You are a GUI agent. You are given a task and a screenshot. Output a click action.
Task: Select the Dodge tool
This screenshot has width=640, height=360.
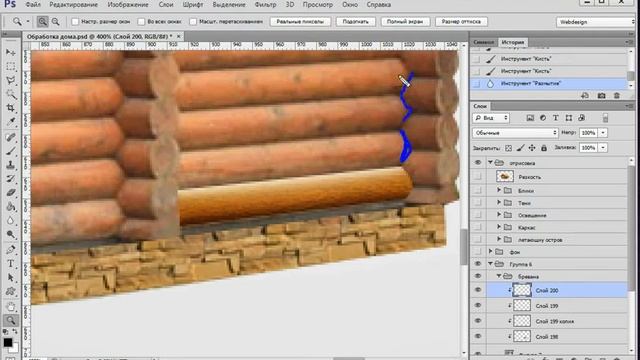(x=11, y=234)
